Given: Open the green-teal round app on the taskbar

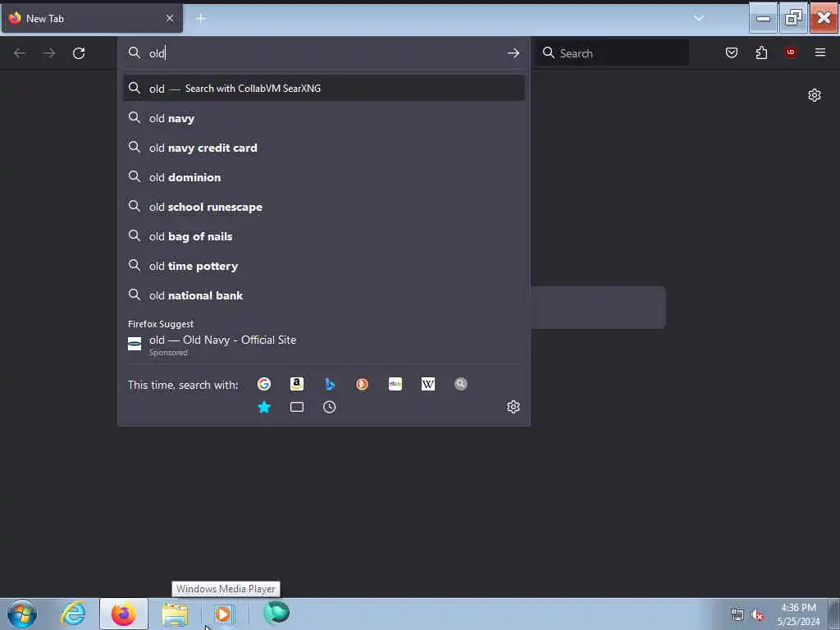Looking at the screenshot, I should pyautogui.click(x=276, y=613).
